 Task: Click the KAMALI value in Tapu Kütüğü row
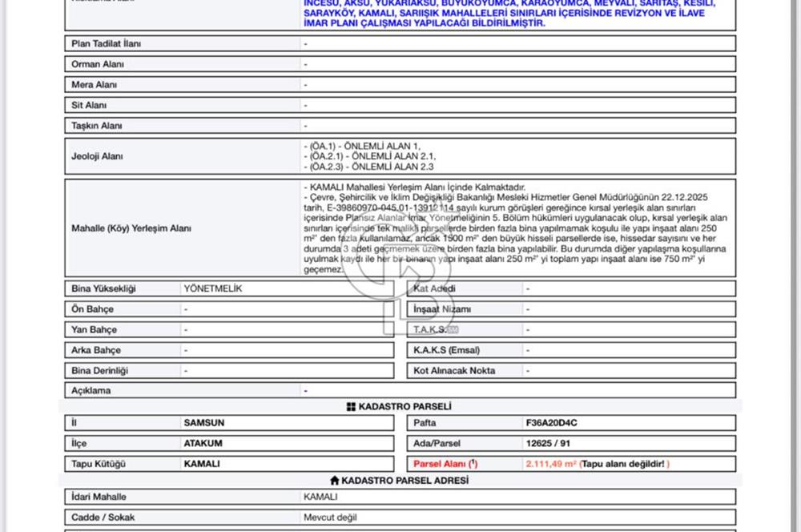tap(202, 464)
